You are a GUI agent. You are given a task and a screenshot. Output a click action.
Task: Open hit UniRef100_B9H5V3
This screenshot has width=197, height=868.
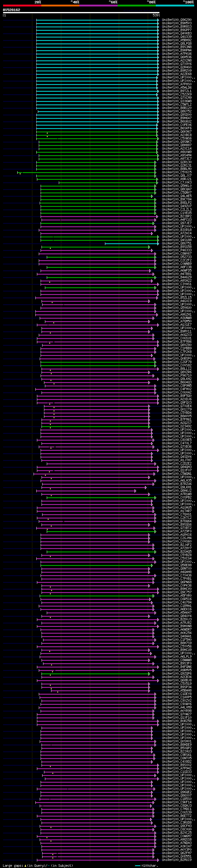tap(177, 23)
